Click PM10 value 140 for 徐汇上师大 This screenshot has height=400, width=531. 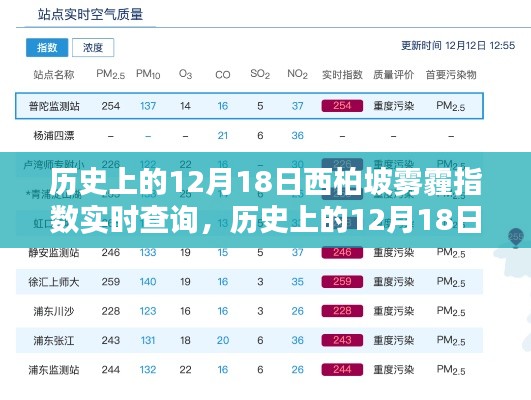click(148, 282)
